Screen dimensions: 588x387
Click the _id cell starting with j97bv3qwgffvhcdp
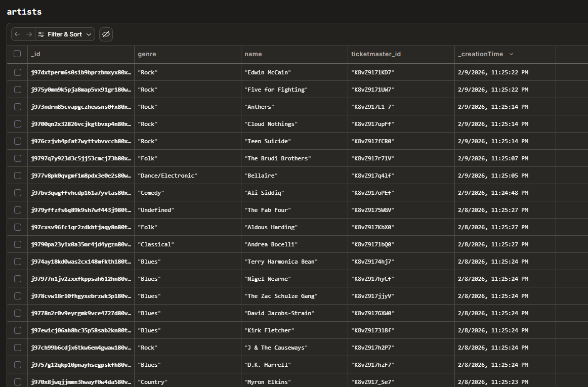[x=81, y=193]
